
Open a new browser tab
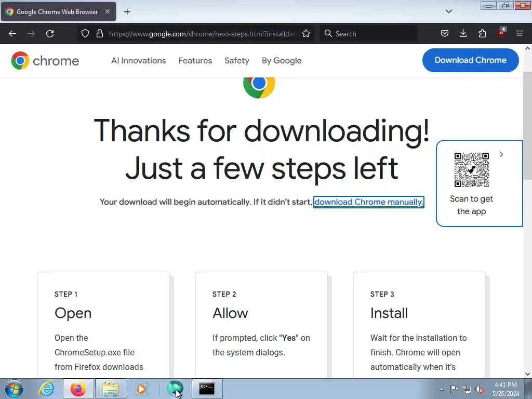click(x=127, y=12)
